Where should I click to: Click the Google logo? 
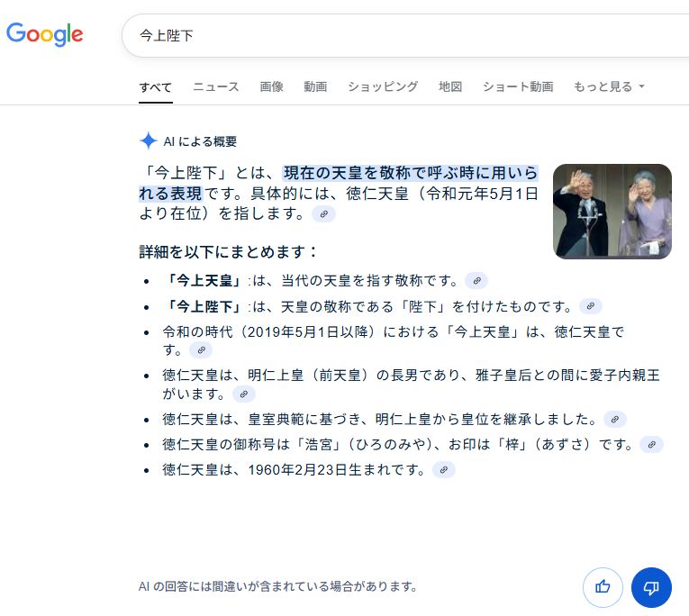(x=45, y=34)
